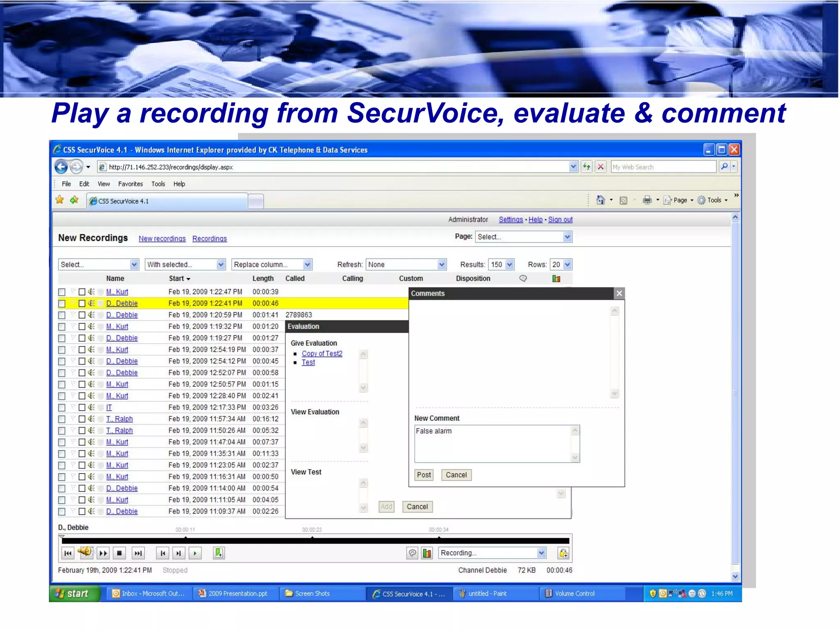Open the With selected... dropdown
The width and height of the screenshot is (840, 630).
click(185, 265)
